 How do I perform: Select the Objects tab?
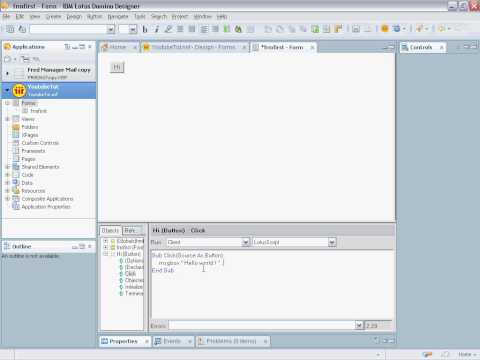pyautogui.click(x=110, y=230)
